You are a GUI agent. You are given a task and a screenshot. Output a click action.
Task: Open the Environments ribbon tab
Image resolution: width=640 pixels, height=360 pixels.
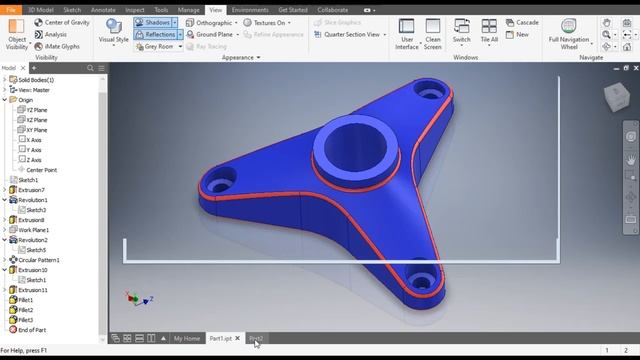click(250, 10)
